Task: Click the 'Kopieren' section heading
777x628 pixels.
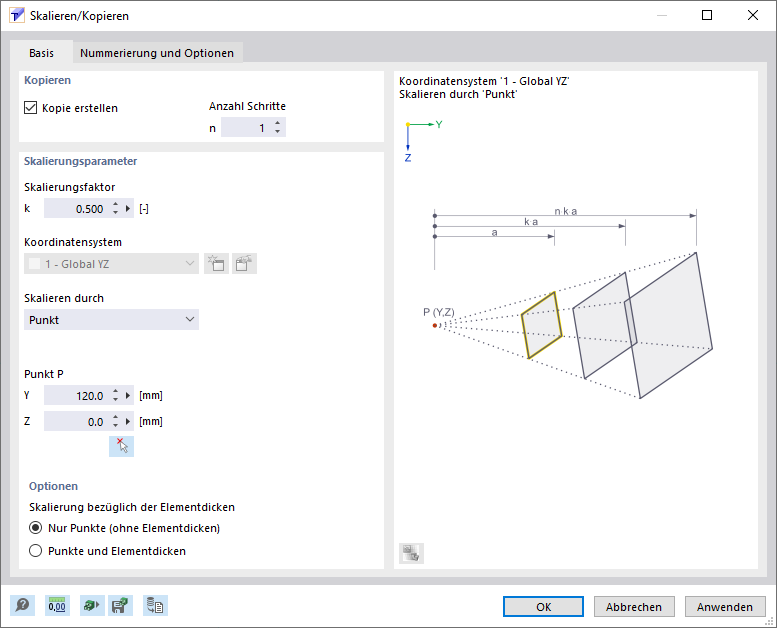Action: click(x=48, y=80)
